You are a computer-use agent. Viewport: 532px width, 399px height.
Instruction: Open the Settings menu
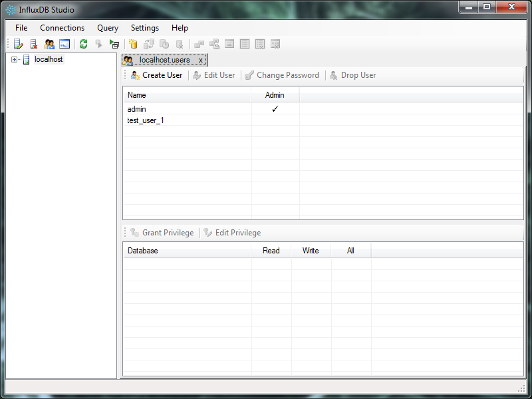(x=145, y=28)
